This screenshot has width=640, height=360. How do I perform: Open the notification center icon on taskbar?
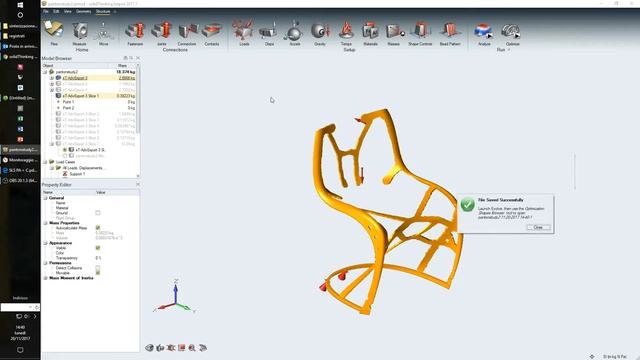[20, 350]
